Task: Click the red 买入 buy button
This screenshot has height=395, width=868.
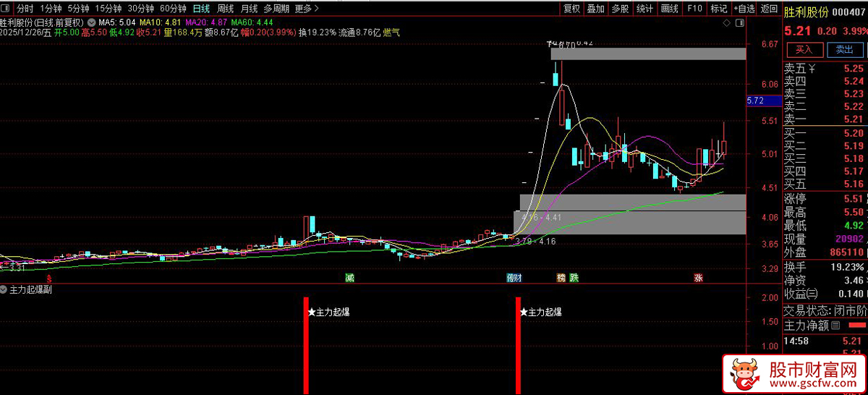Action: [804, 50]
